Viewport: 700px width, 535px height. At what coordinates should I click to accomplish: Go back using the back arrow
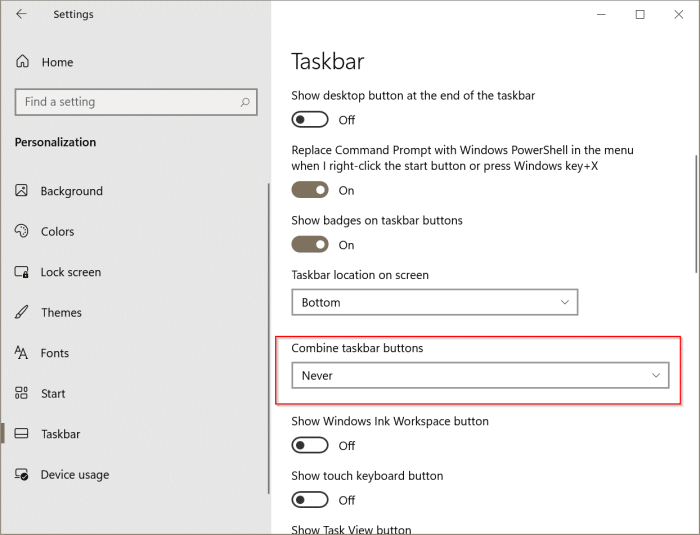point(21,14)
